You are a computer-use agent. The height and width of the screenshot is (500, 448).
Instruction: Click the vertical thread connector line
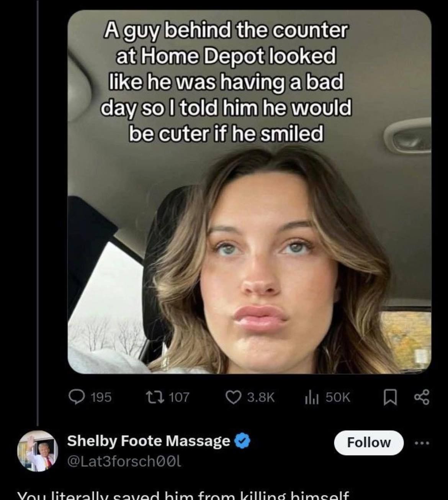point(38,211)
